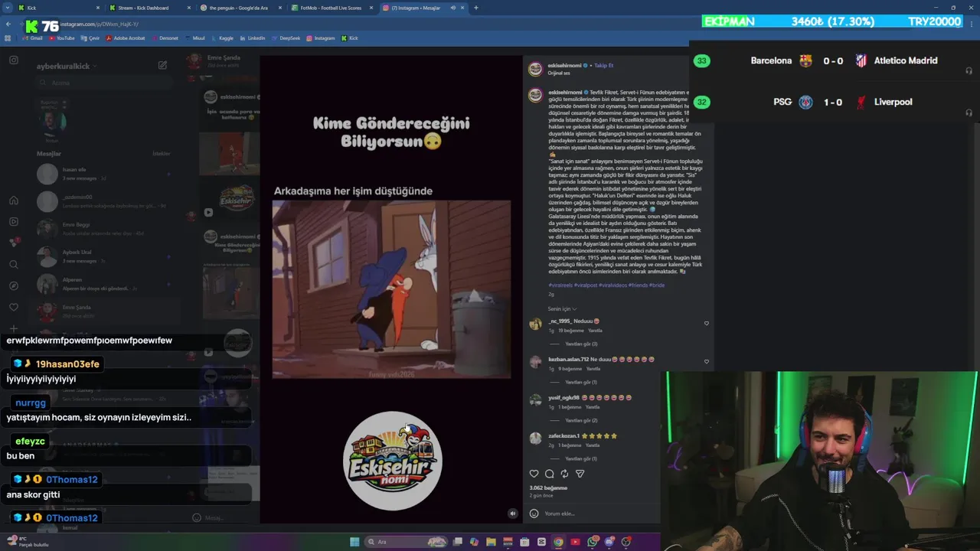The width and height of the screenshot is (980, 551).
Task: Open CapCut from taskbar
Action: click(x=541, y=542)
